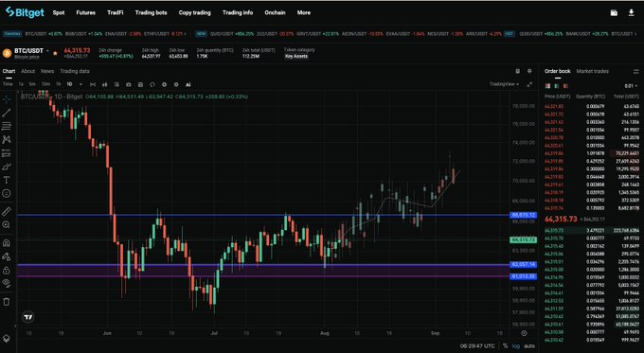Click the AI button in chart toolbar
Screen dimensions: 644x353
(188, 84)
